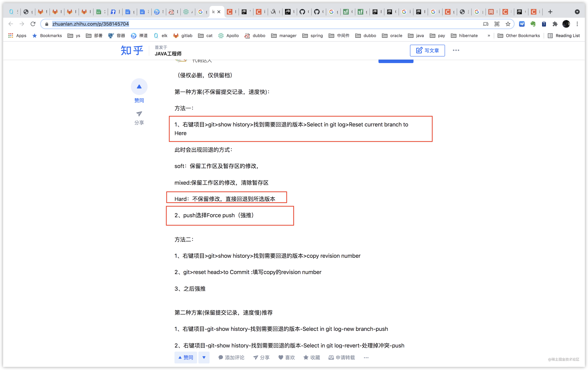588x370 pixels.
Task: Toggle the 赞同 upvote in the left sidebar
Action: [139, 86]
